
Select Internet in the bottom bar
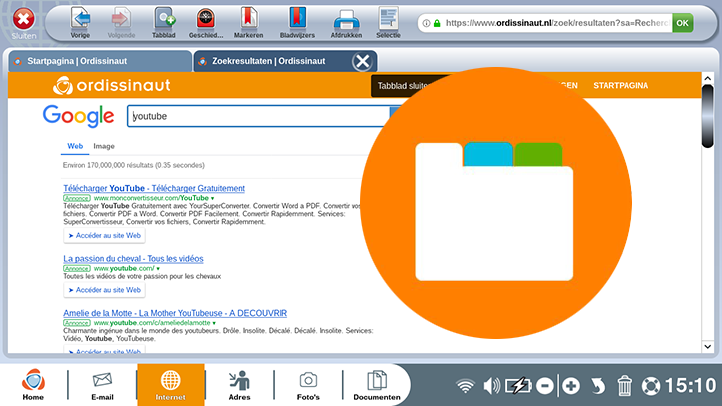point(170,385)
